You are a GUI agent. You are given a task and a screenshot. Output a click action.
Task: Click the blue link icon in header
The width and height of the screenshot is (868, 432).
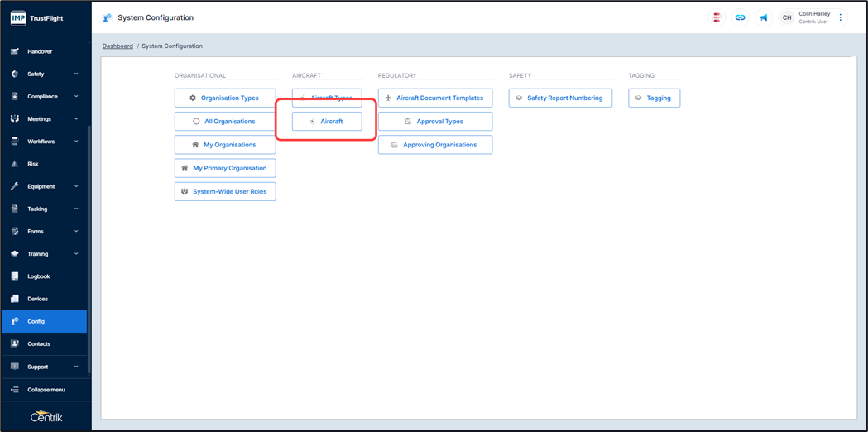pos(740,17)
